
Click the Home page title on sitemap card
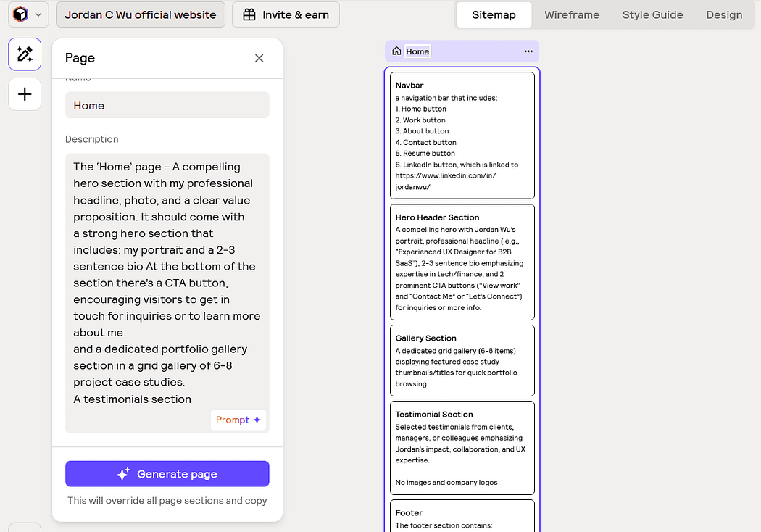point(417,51)
